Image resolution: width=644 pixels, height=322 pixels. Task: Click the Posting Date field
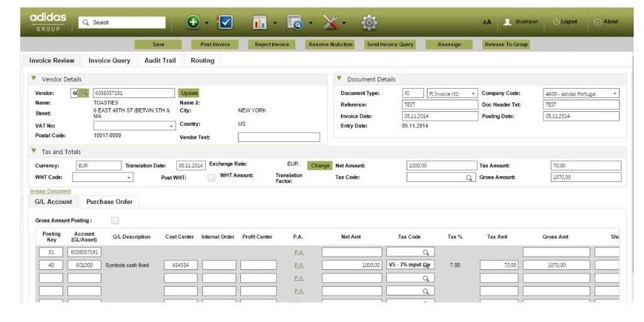(581, 116)
